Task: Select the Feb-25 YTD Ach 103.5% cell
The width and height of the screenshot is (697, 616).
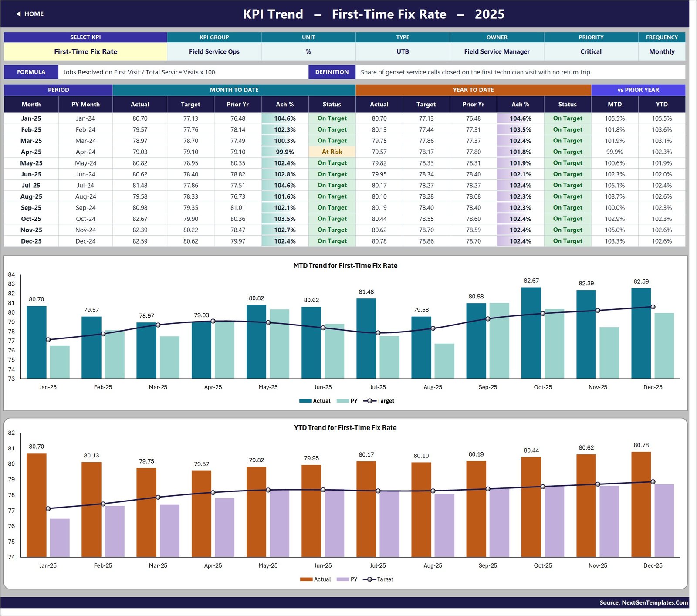Action: tap(520, 130)
